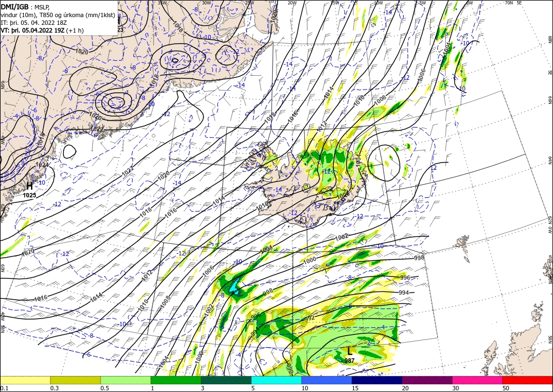Click the legend value '0.3'
553x392 pixels.
tap(54, 388)
